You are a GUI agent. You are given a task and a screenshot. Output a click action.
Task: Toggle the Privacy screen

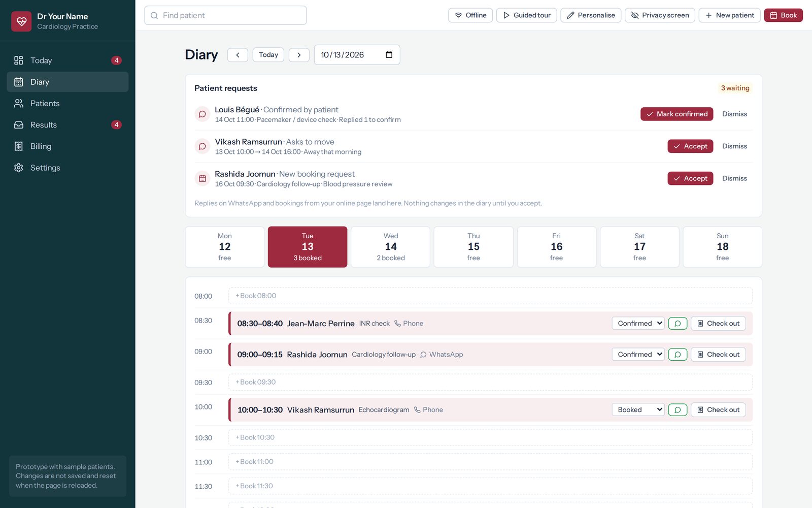659,15
